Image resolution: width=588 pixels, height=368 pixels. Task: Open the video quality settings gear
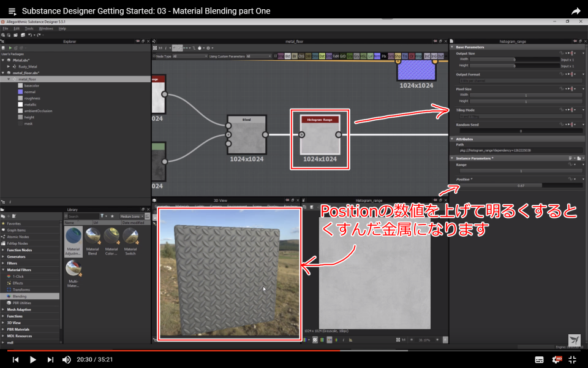coord(557,359)
